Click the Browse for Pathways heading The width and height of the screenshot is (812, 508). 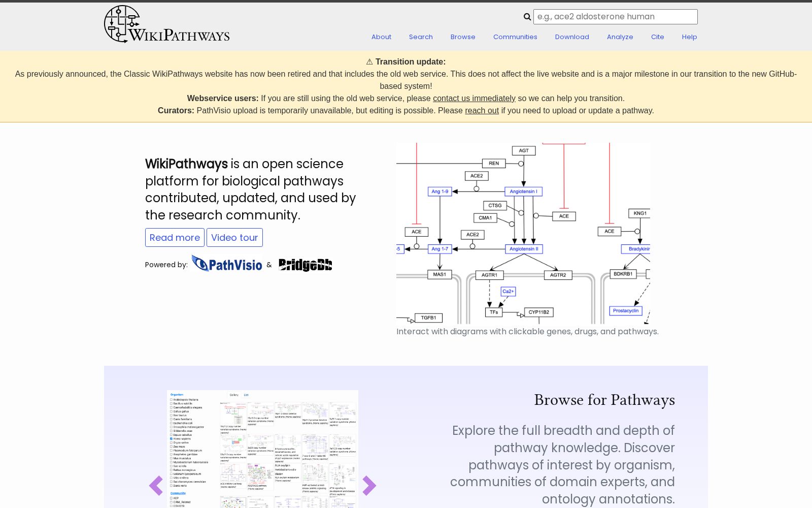604,400
